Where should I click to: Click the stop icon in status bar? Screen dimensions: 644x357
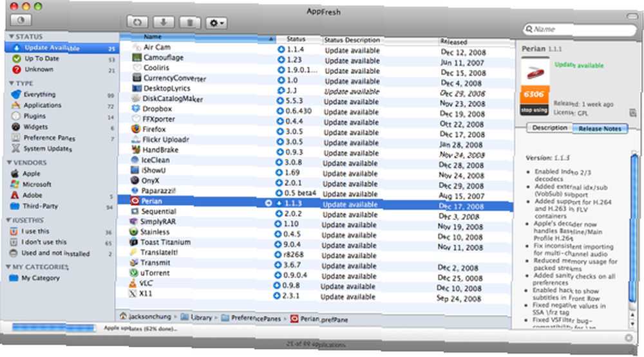click(629, 338)
